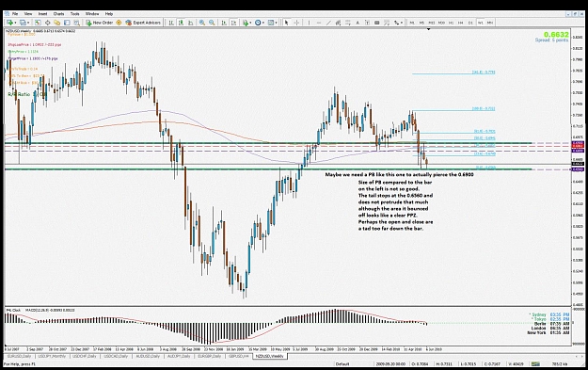Select the Trendline drawing tool
The width and height of the screenshot is (588, 370).
328,23
